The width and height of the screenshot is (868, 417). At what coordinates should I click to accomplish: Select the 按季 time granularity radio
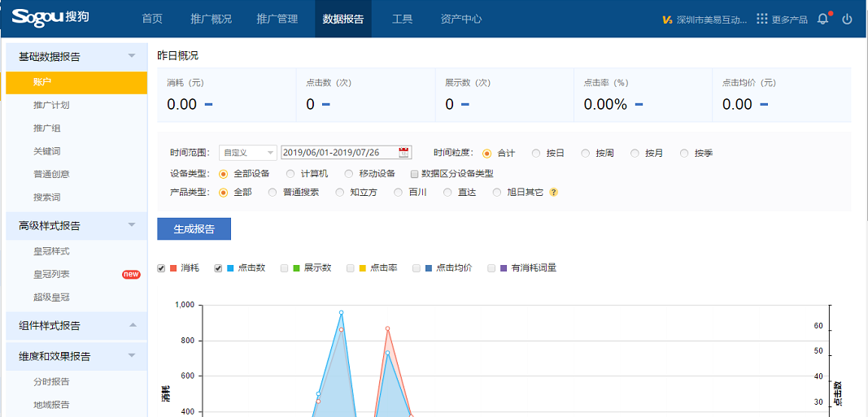684,153
